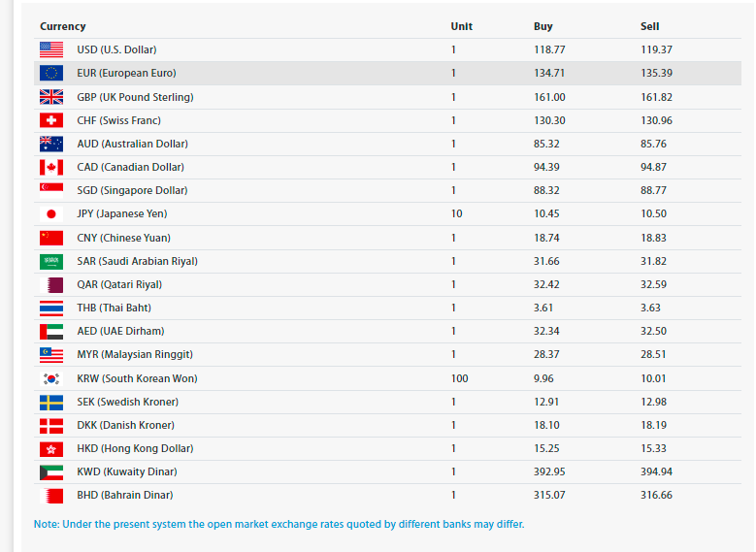Image resolution: width=756 pixels, height=552 pixels.
Task: Click GBP sell rate 161.82
Action: click(656, 97)
